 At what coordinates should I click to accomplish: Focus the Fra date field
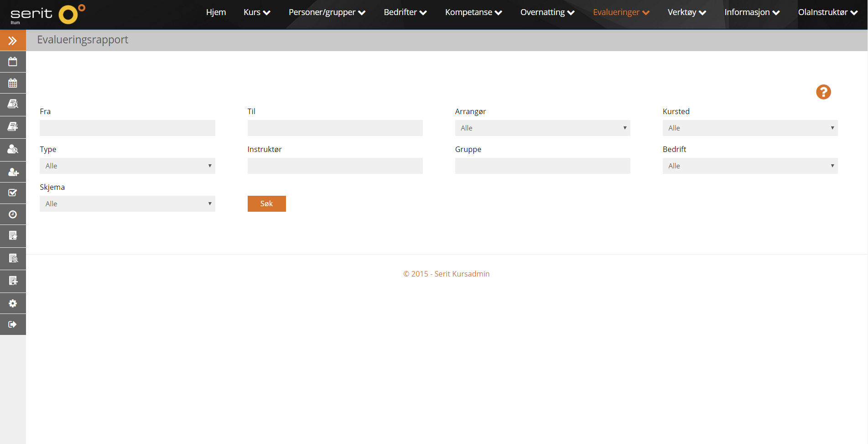127,128
